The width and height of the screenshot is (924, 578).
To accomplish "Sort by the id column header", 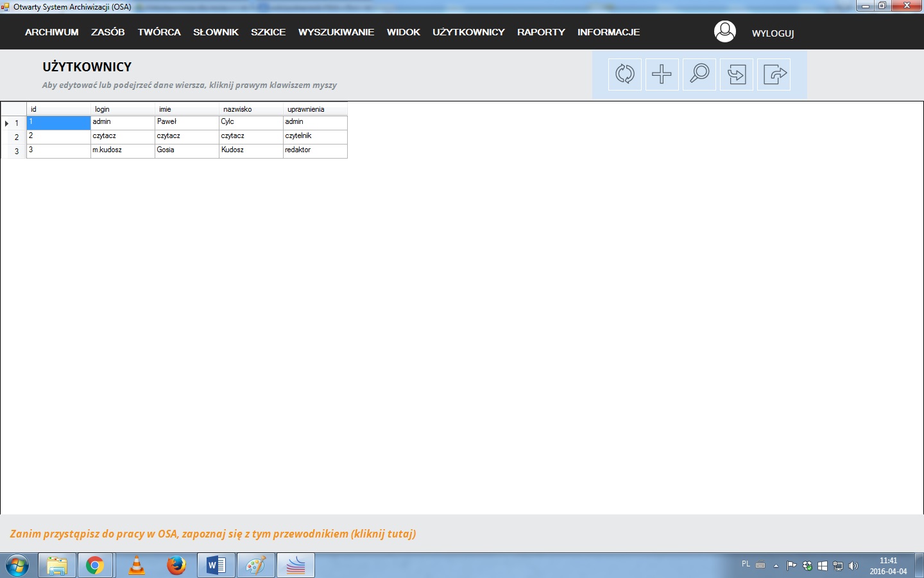I will pyautogui.click(x=58, y=109).
